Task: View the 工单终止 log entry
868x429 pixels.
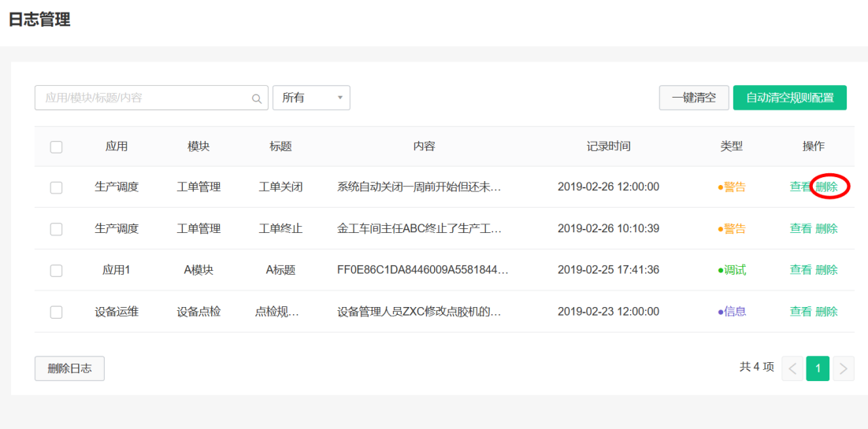Action: pyautogui.click(x=800, y=228)
